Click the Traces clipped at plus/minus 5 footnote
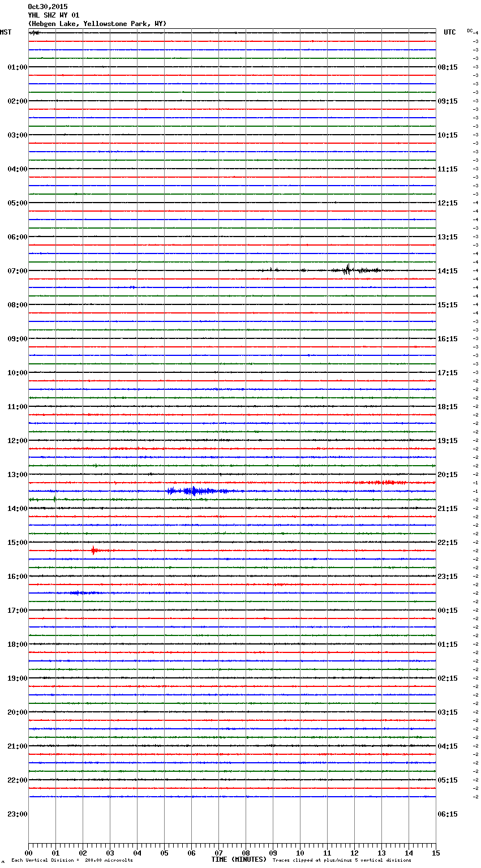Screen dimensions: 481x868 click(x=342, y=861)
